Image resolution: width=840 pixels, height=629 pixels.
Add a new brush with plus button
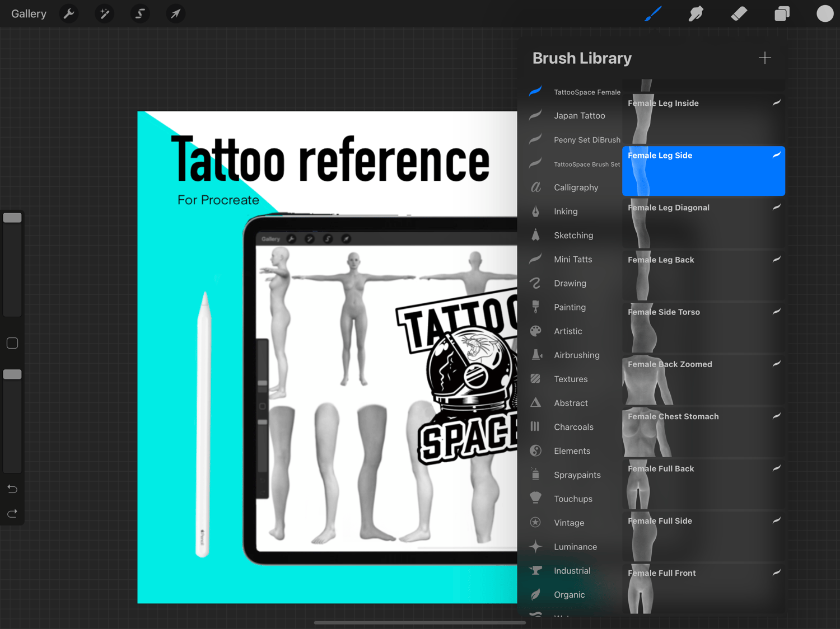point(765,58)
